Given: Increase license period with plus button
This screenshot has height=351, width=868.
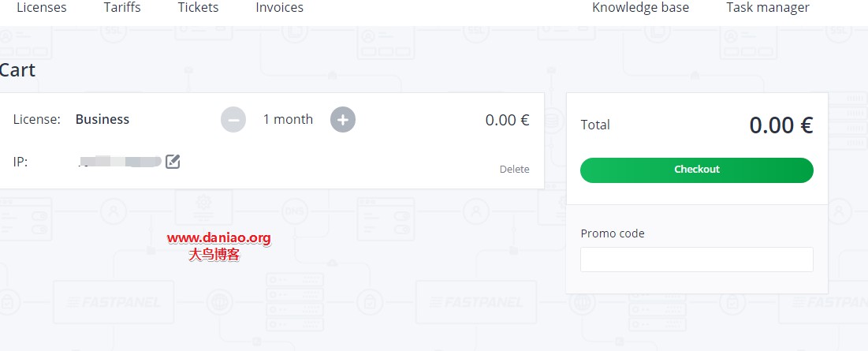Looking at the screenshot, I should pos(343,120).
